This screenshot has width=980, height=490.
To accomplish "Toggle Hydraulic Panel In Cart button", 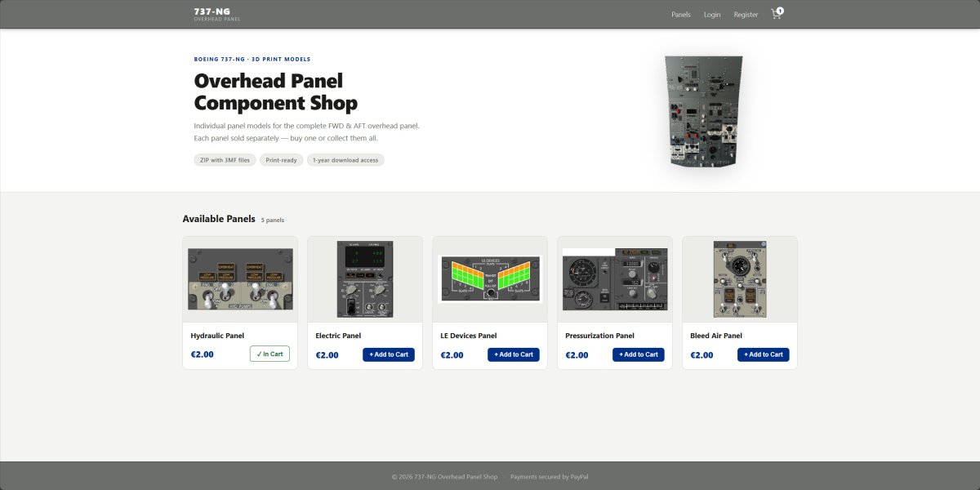I will pos(269,354).
